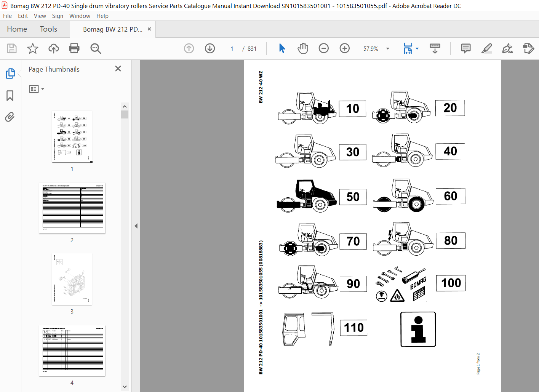Click the Fit width page icon
The image size is (539, 392).
point(408,48)
